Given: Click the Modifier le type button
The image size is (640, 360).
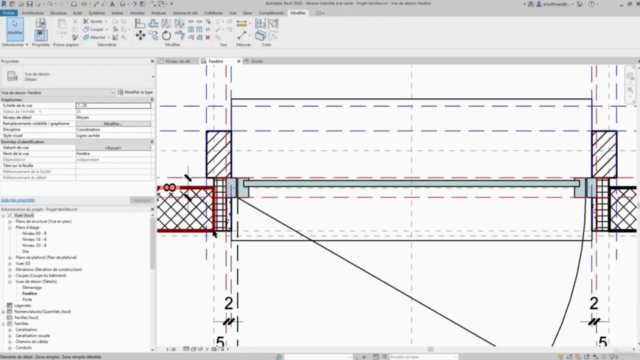Looking at the screenshot, I should point(135,93).
